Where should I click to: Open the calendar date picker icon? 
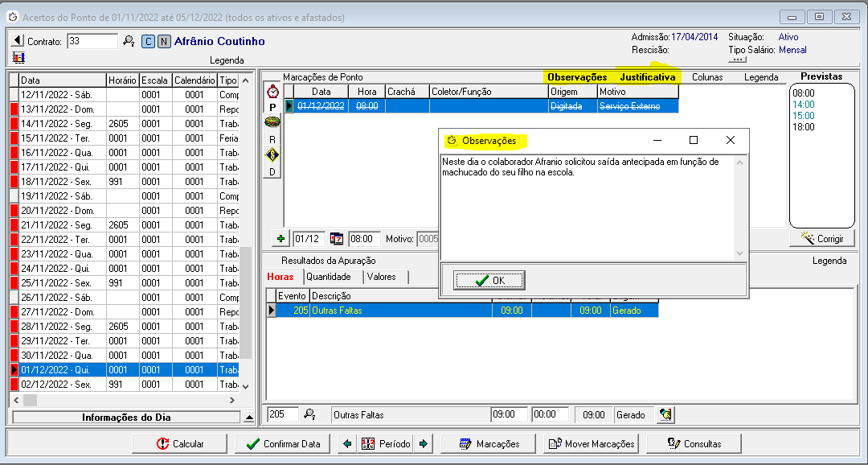click(x=337, y=239)
